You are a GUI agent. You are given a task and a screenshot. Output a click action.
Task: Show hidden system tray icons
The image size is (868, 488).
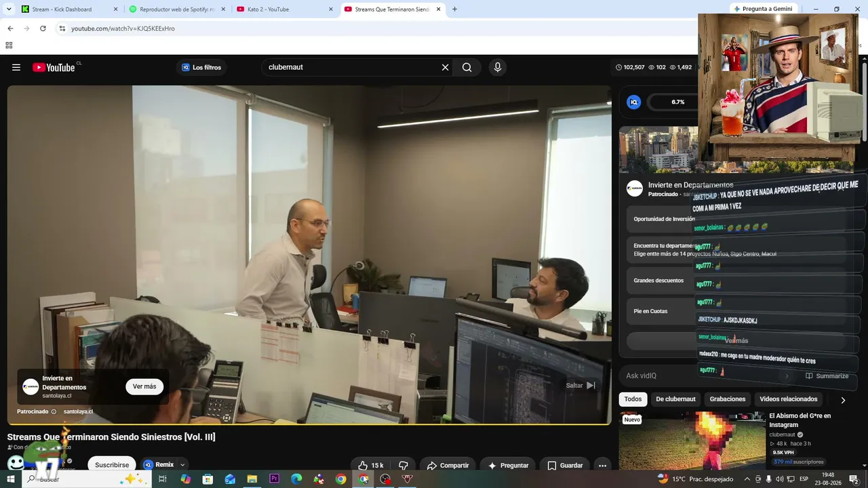747,479
